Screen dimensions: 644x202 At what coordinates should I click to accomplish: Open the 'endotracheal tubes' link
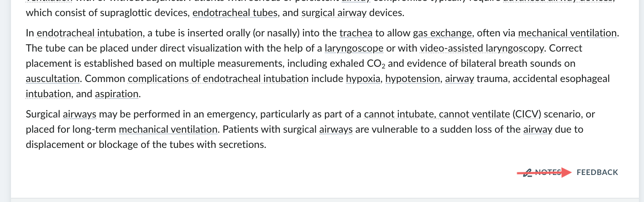235,13
